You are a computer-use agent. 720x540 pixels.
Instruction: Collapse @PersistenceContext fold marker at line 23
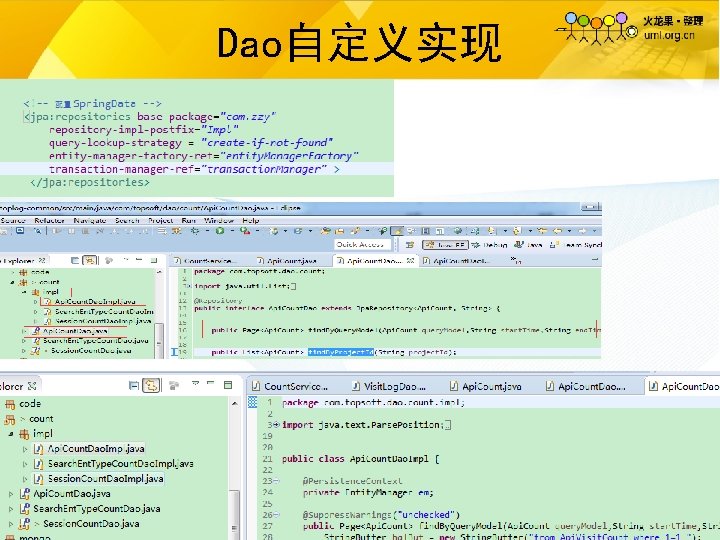coord(276,481)
